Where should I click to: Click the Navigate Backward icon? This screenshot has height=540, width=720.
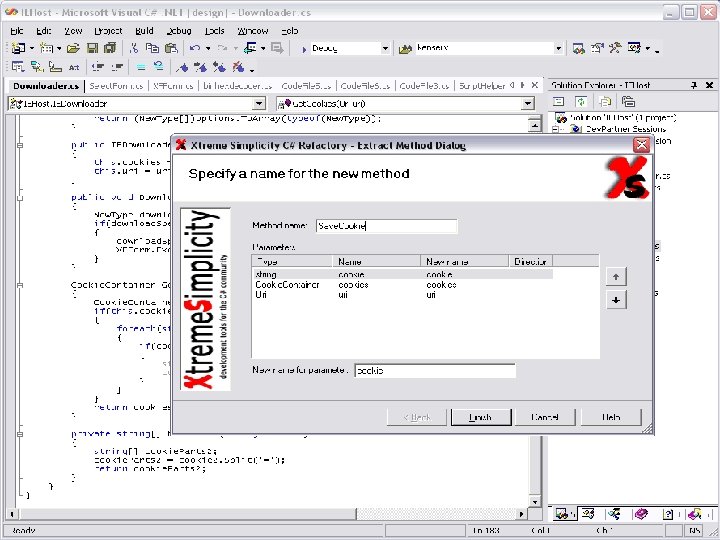click(251, 48)
